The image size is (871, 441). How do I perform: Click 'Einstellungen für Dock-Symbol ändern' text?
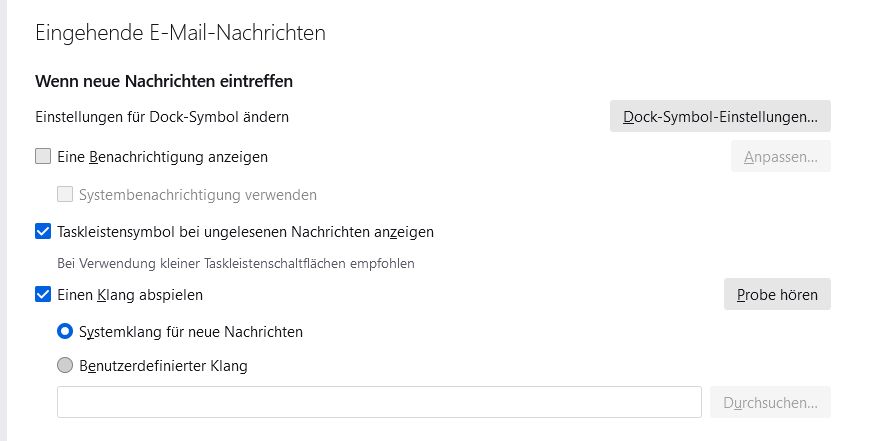pyautogui.click(x=162, y=117)
